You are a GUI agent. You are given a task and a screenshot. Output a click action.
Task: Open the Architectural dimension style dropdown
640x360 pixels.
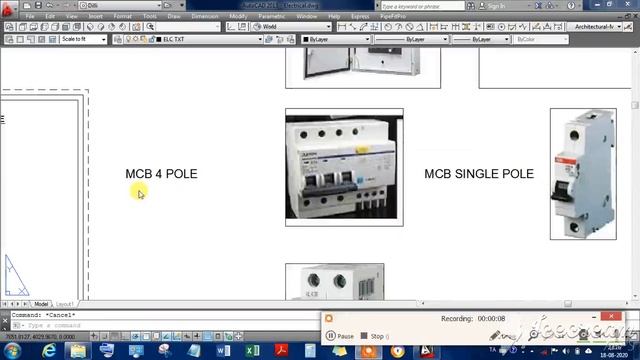595,27
